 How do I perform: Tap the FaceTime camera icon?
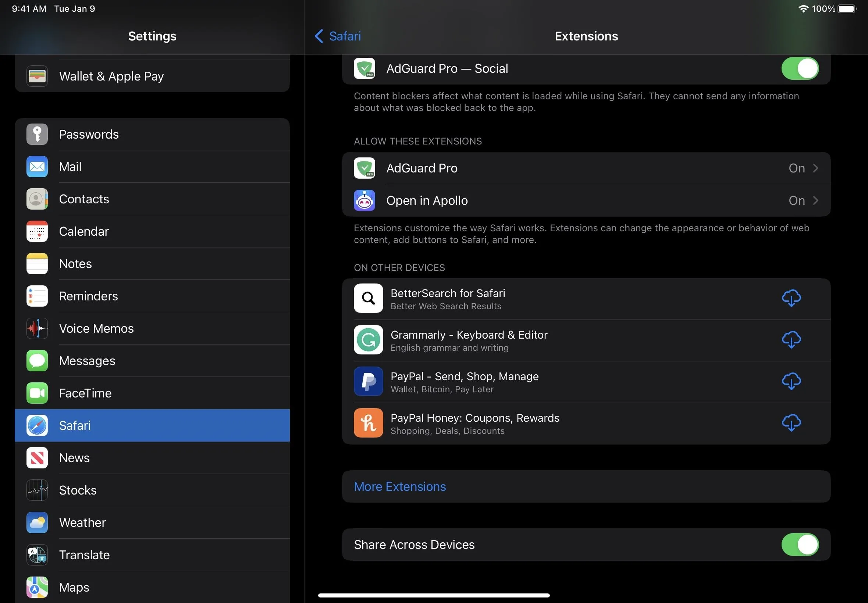point(37,393)
